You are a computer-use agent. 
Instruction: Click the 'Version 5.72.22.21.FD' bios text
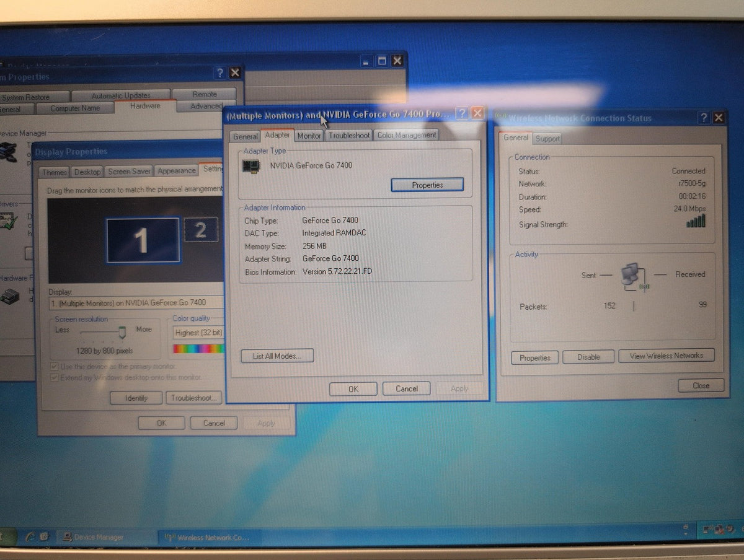337,271
